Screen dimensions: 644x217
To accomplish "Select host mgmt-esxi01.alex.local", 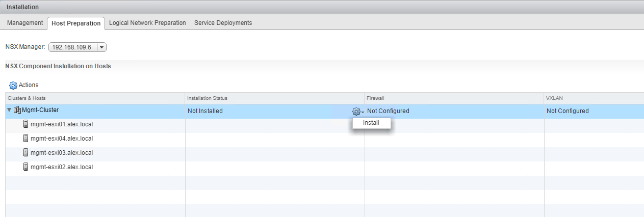I will (62, 124).
